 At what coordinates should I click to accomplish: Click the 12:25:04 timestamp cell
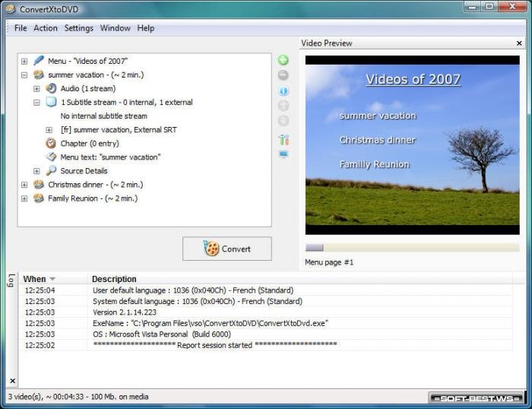[40, 290]
